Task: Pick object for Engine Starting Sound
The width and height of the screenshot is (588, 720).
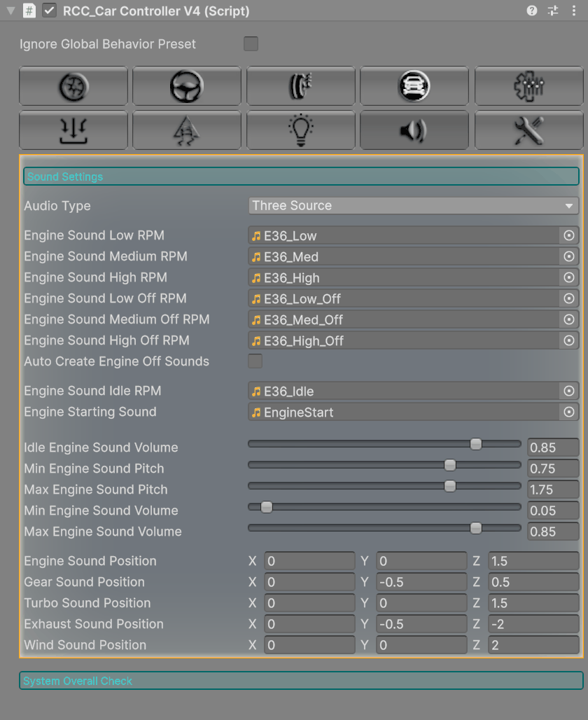Action: pyautogui.click(x=568, y=412)
